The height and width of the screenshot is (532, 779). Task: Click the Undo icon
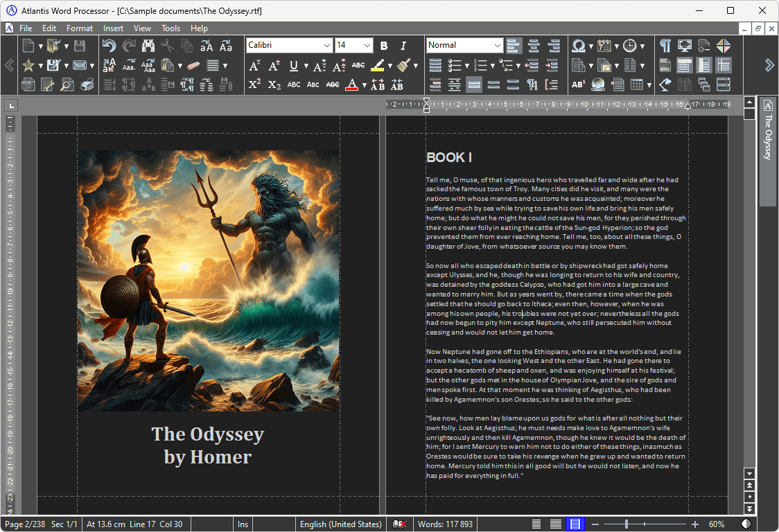(110, 46)
